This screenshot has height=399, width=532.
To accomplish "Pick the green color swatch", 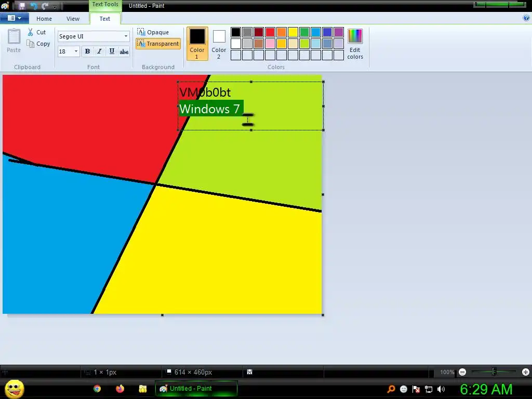I will [304, 32].
